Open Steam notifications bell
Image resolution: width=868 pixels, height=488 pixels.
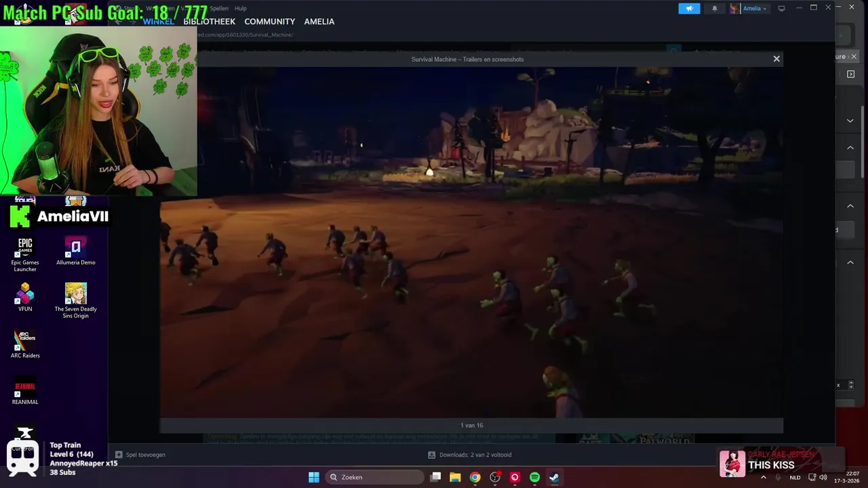tap(714, 8)
